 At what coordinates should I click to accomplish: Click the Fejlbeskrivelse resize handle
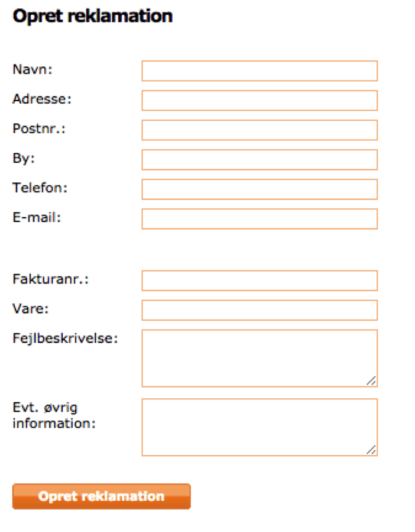coord(371,381)
